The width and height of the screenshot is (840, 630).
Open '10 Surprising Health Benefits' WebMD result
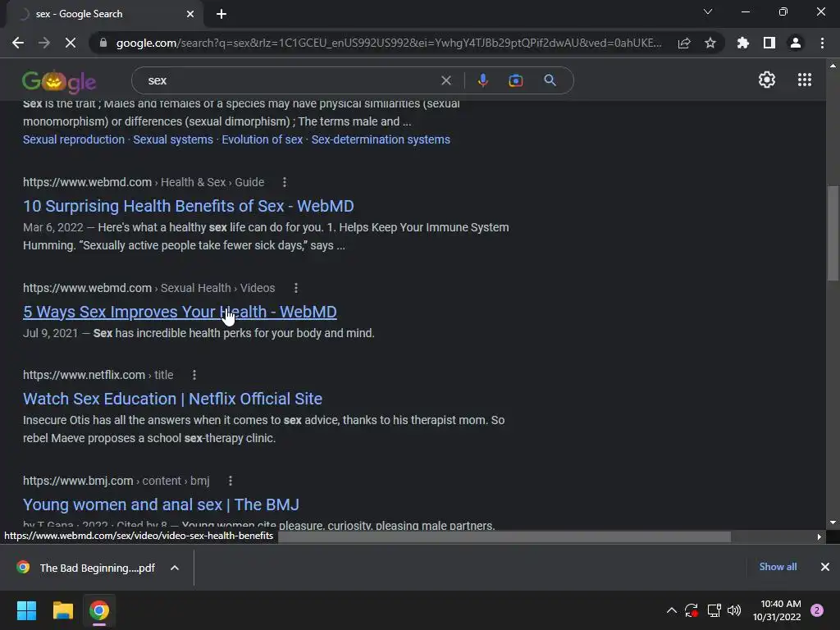pos(189,206)
